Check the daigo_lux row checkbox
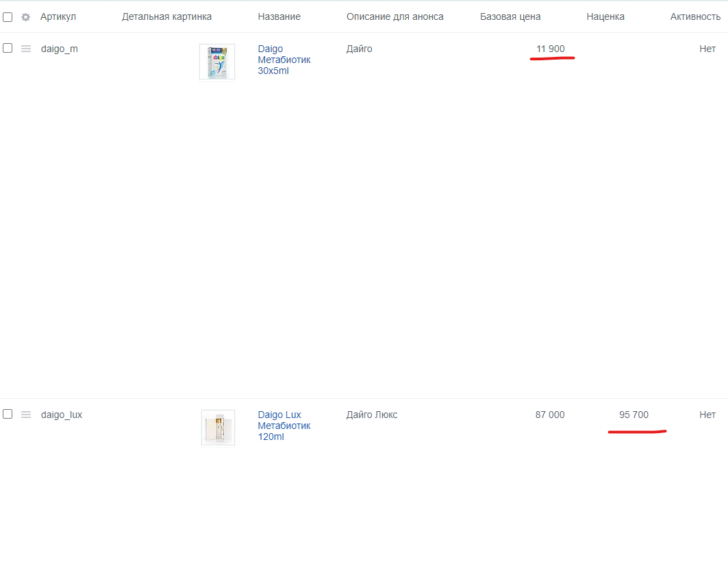 point(8,414)
